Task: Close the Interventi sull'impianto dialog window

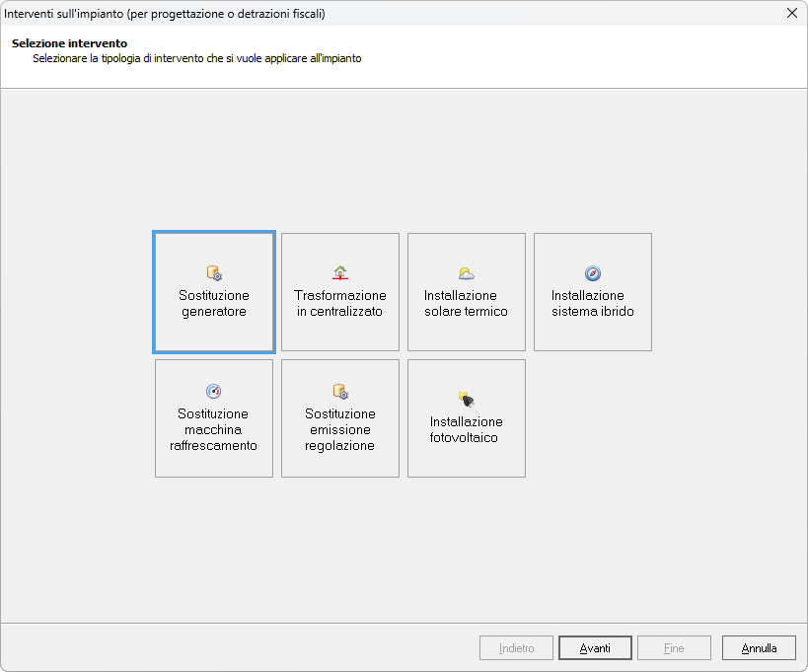Action: [x=791, y=13]
